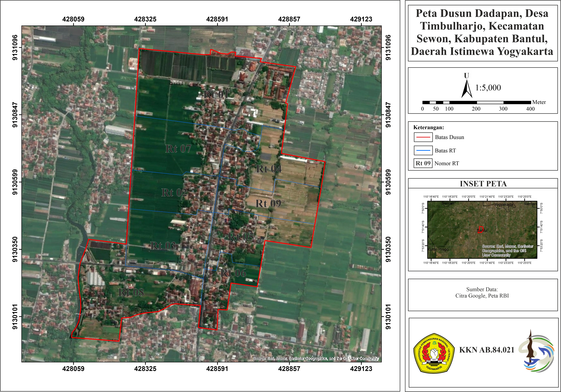Click the map title text block

coord(482,33)
